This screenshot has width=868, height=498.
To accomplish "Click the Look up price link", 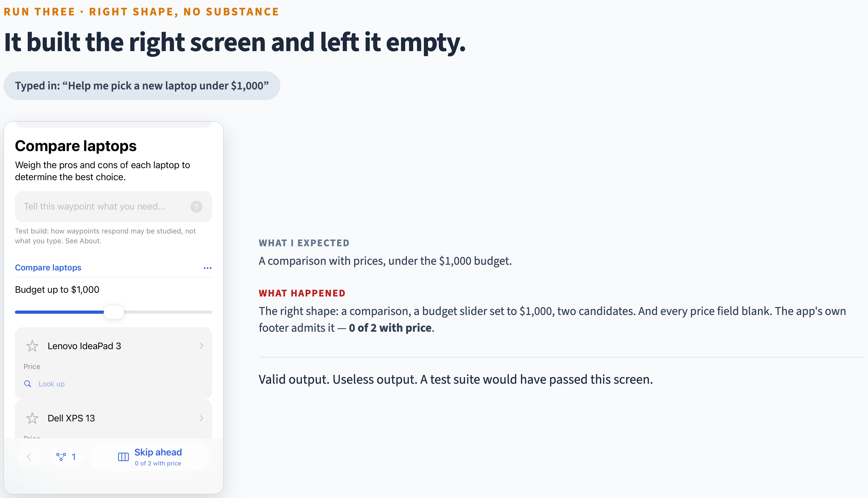I will point(51,384).
